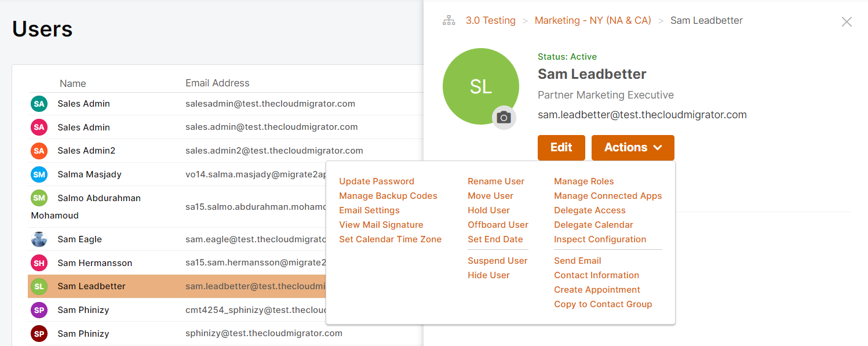868x346 pixels.
Task: Select Manage Backup Codes
Action: pos(388,196)
